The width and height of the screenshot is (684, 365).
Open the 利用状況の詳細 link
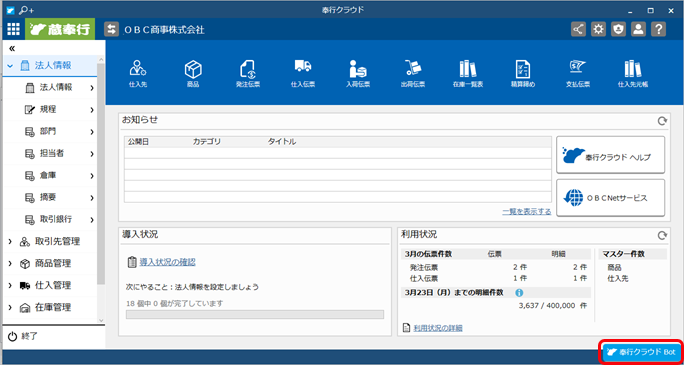tap(438, 328)
